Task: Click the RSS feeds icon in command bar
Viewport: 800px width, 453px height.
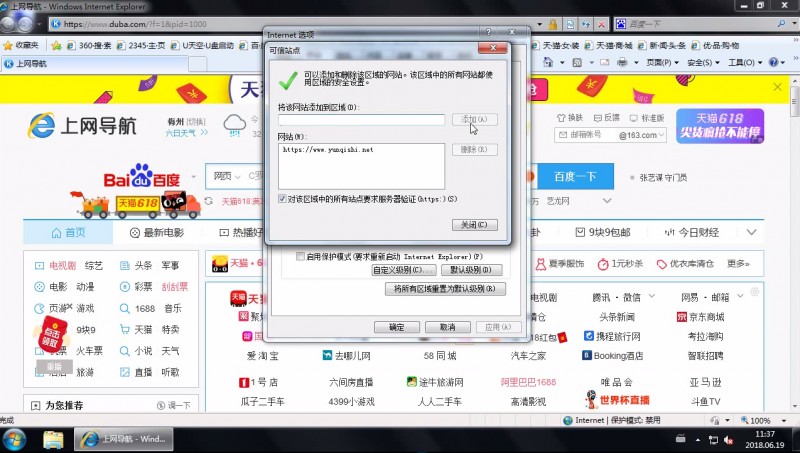Action: point(577,62)
